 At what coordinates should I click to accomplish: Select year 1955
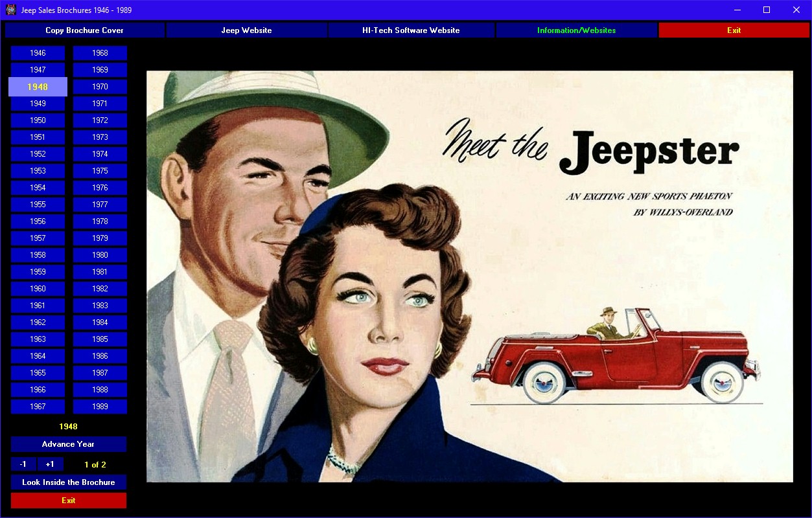(38, 205)
